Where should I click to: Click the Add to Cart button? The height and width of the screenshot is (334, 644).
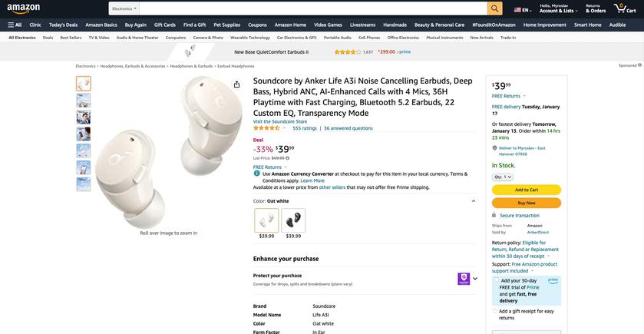click(x=526, y=190)
